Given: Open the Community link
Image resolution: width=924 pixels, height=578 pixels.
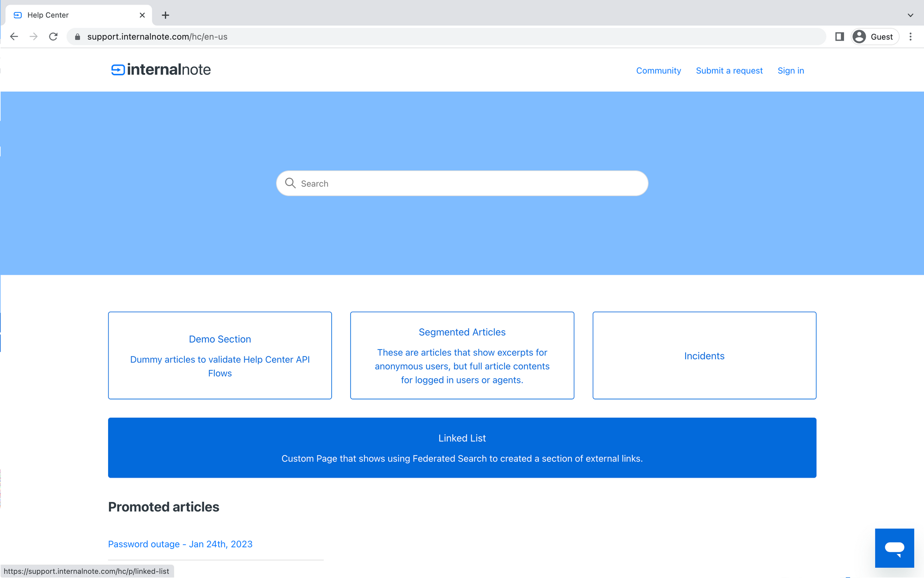Looking at the screenshot, I should point(658,71).
